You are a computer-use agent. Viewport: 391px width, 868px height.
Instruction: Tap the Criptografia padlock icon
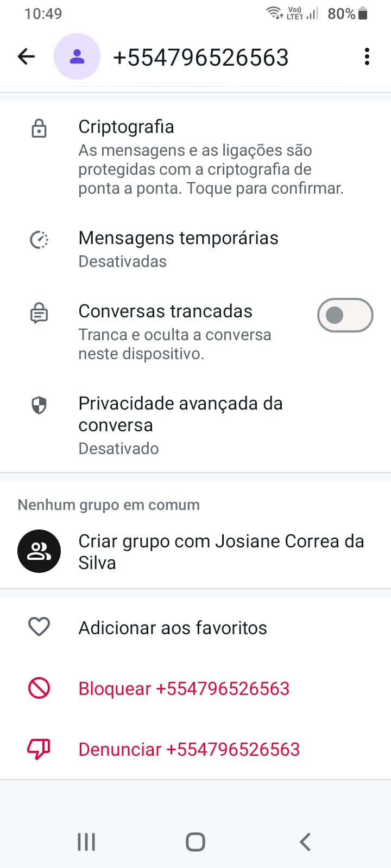click(39, 129)
